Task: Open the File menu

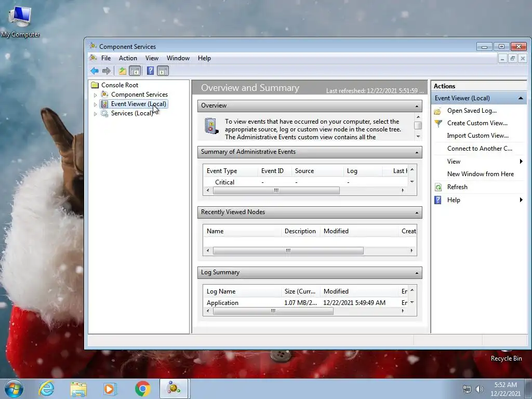Action: tap(106, 58)
